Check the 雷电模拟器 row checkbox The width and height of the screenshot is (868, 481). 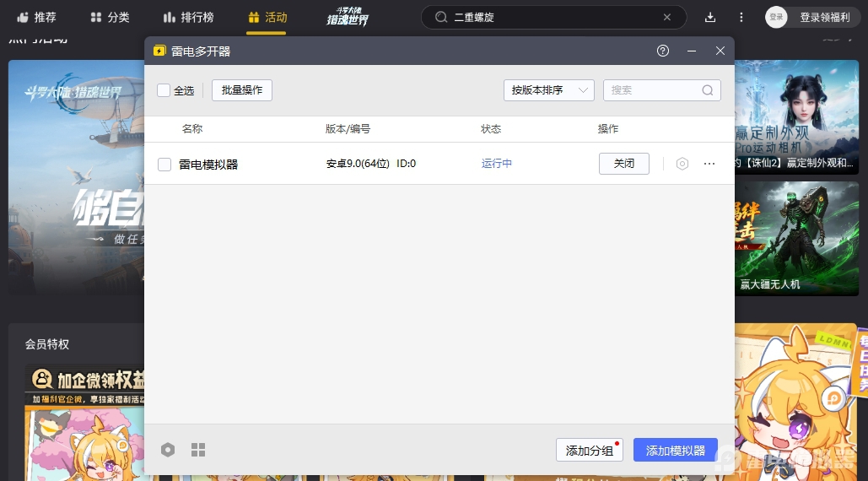pyautogui.click(x=164, y=165)
